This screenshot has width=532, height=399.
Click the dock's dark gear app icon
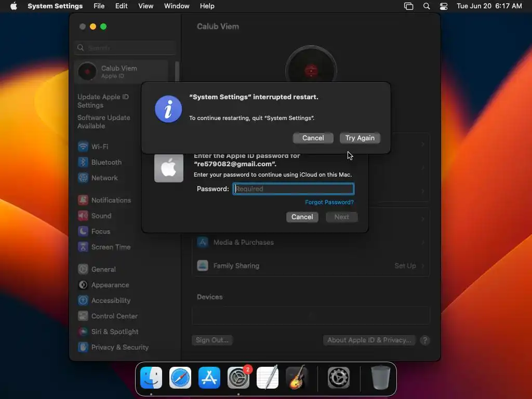339,378
